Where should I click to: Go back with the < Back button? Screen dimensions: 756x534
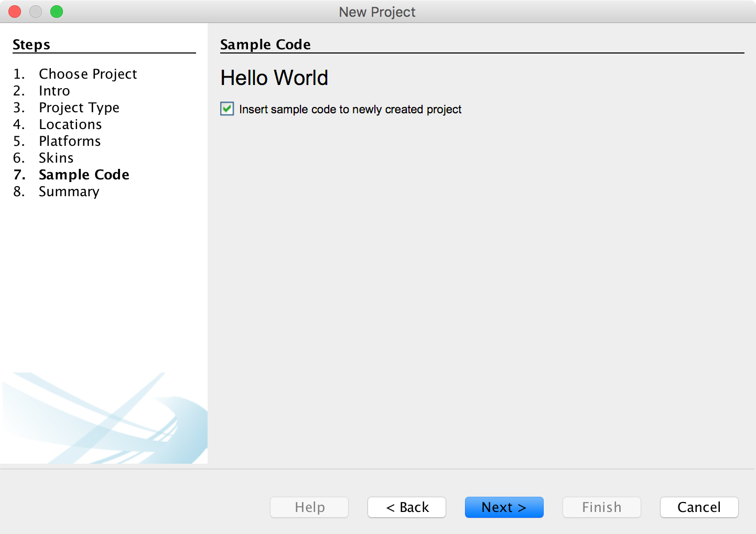[407, 507]
